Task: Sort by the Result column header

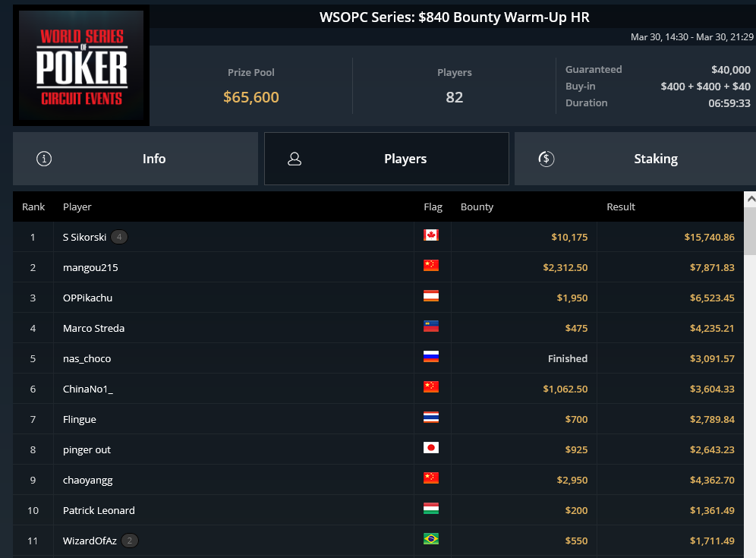Action: coord(621,207)
